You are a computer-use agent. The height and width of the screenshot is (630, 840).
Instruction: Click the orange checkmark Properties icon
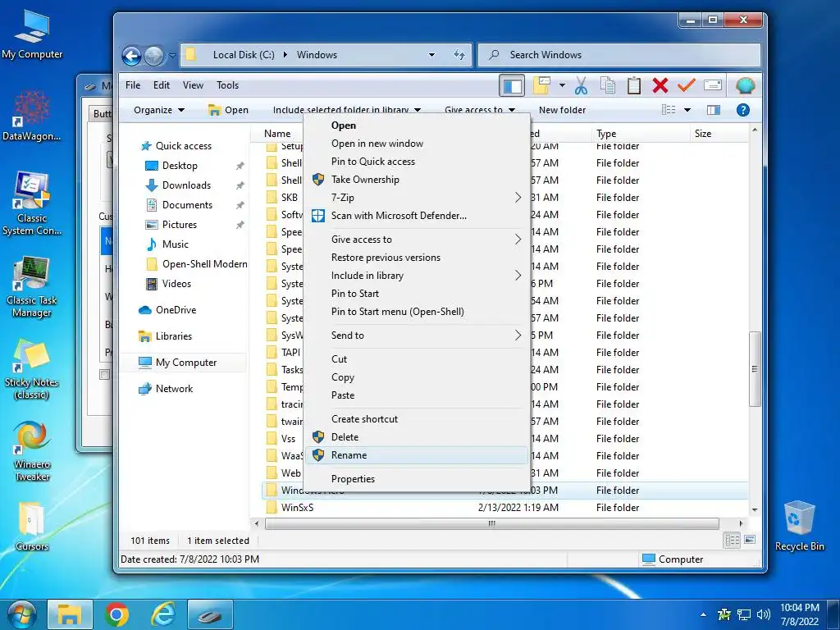click(686, 85)
